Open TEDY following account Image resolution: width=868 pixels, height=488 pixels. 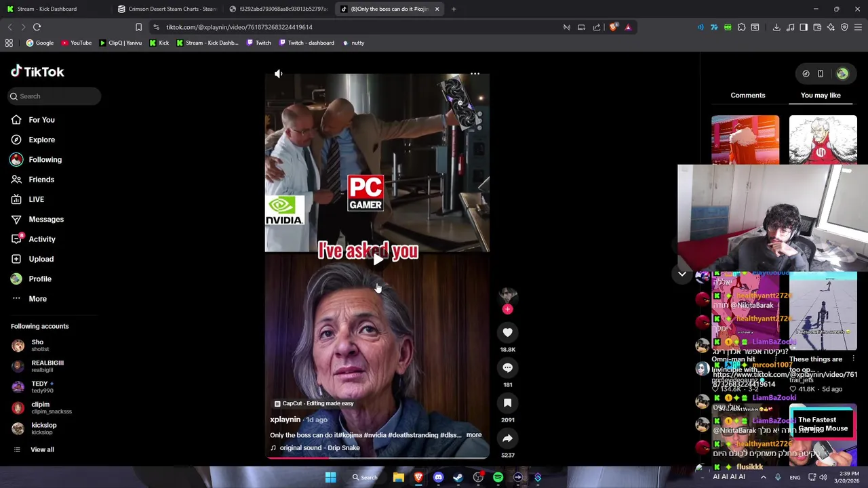point(42,387)
